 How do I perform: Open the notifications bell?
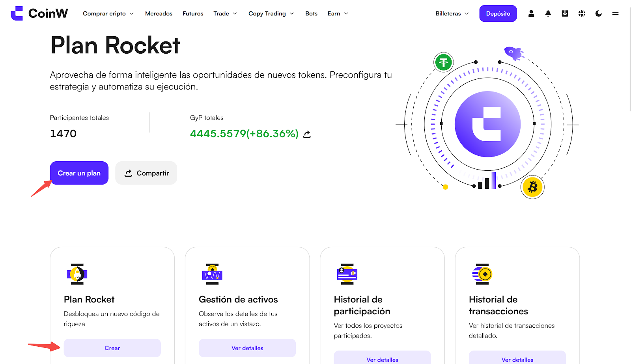548,13
